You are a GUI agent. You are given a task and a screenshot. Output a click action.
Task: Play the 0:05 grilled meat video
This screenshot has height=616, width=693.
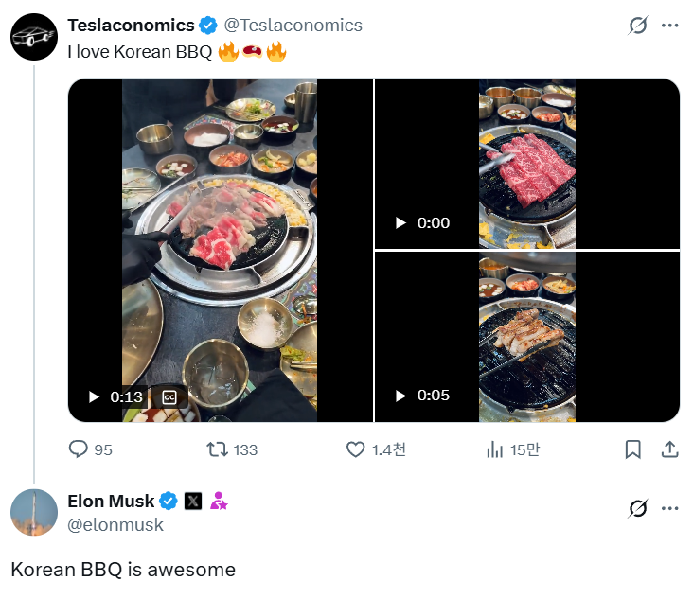pos(400,396)
